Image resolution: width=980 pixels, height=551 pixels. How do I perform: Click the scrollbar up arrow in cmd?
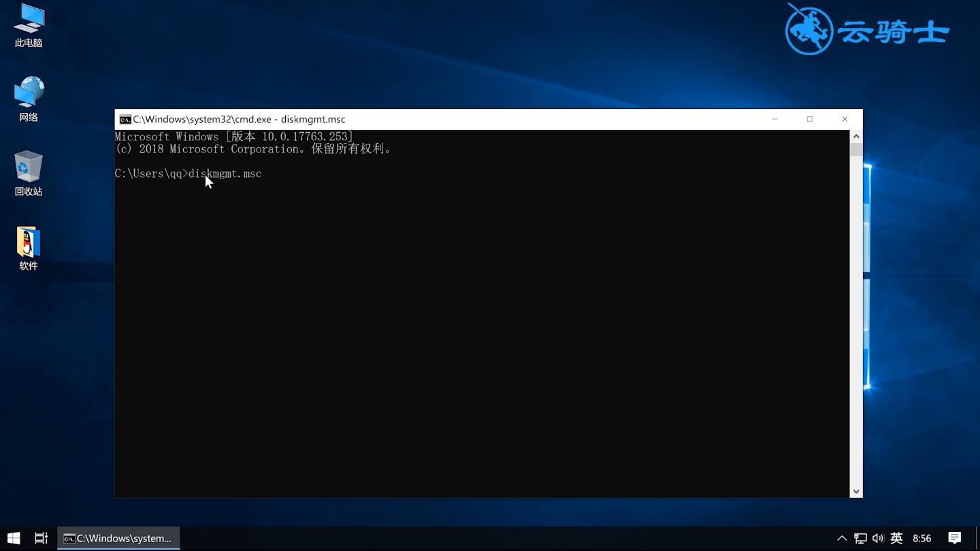(856, 136)
